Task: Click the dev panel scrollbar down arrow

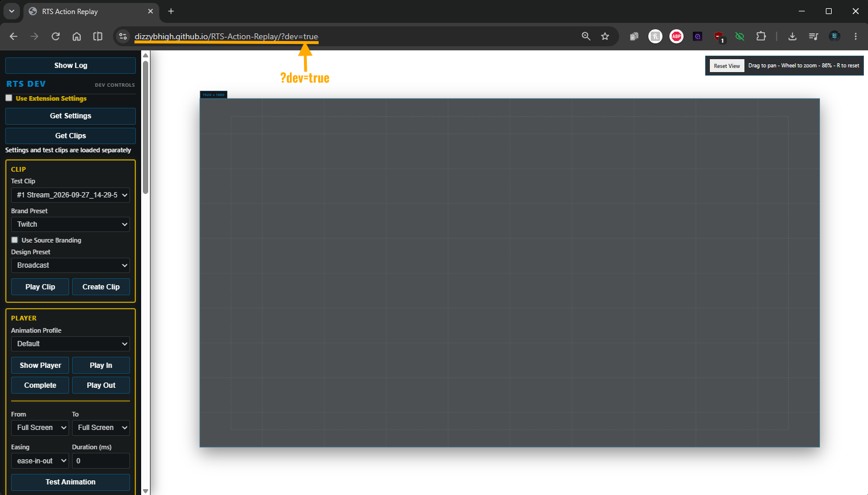Action: [145, 491]
